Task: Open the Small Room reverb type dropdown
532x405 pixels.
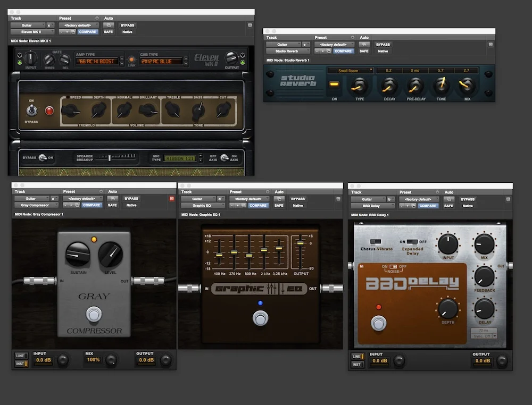Action: pos(351,71)
